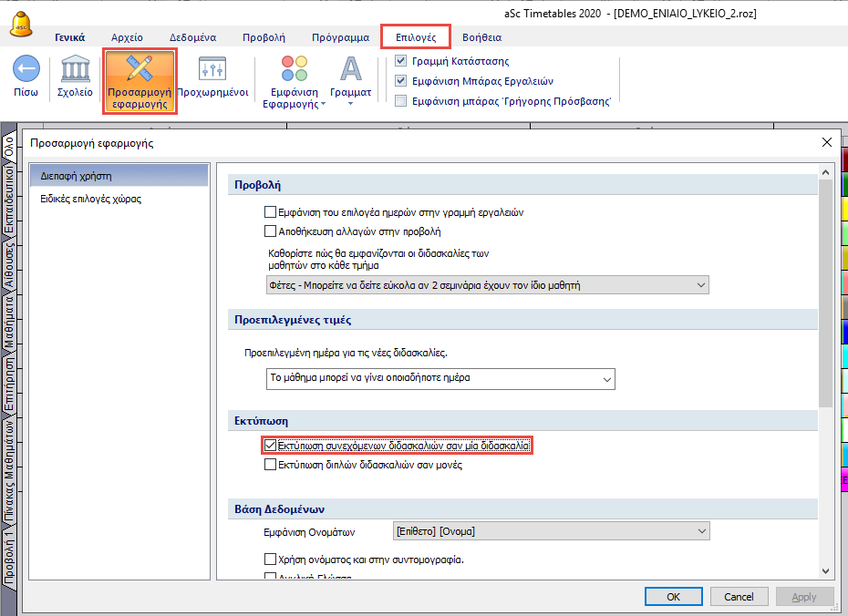The height and width of the screenshot is (616, 848).
Task: Toggle the Γραμμή Κατάστασης checkbox
Action: click(401, 61)
